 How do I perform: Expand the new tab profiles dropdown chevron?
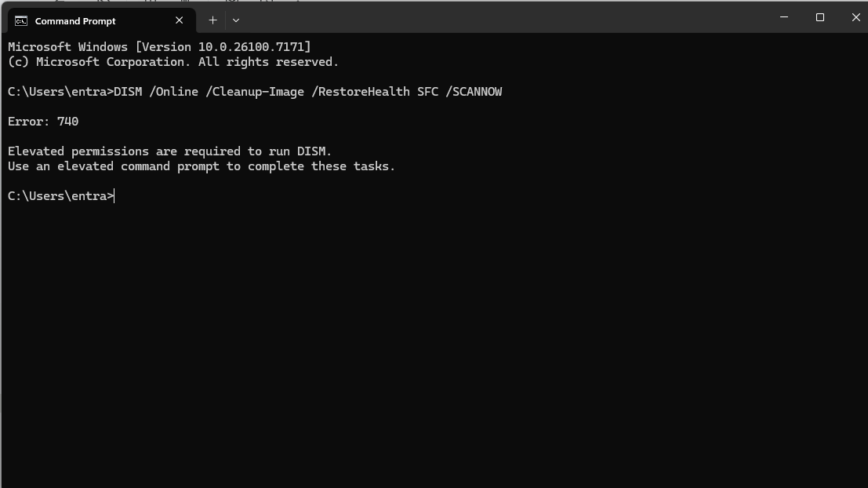pos(236,20)
